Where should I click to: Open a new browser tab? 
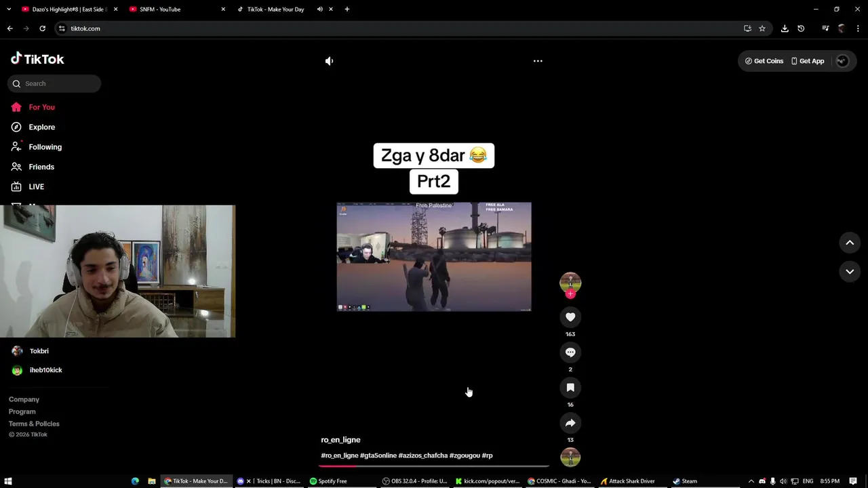click(347, 9)
